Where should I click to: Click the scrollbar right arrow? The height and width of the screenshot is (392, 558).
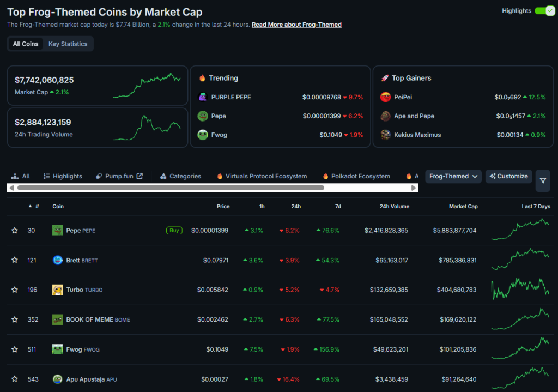click(x=414, y=188)
